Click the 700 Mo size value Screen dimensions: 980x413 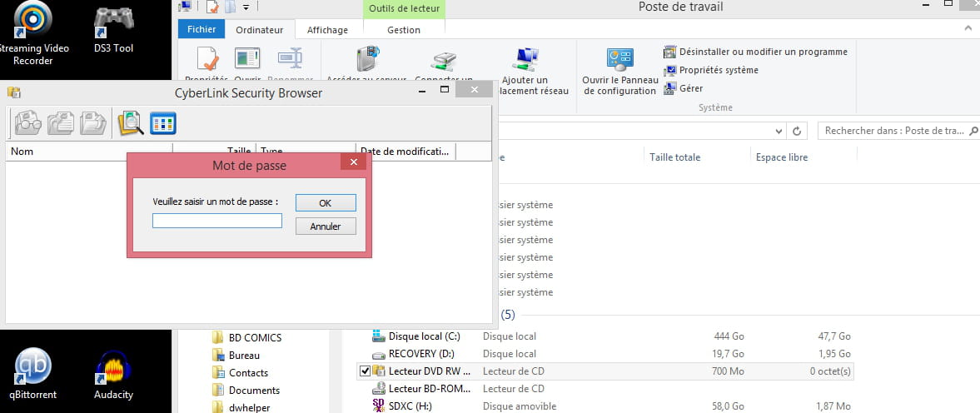pos(728,371)
